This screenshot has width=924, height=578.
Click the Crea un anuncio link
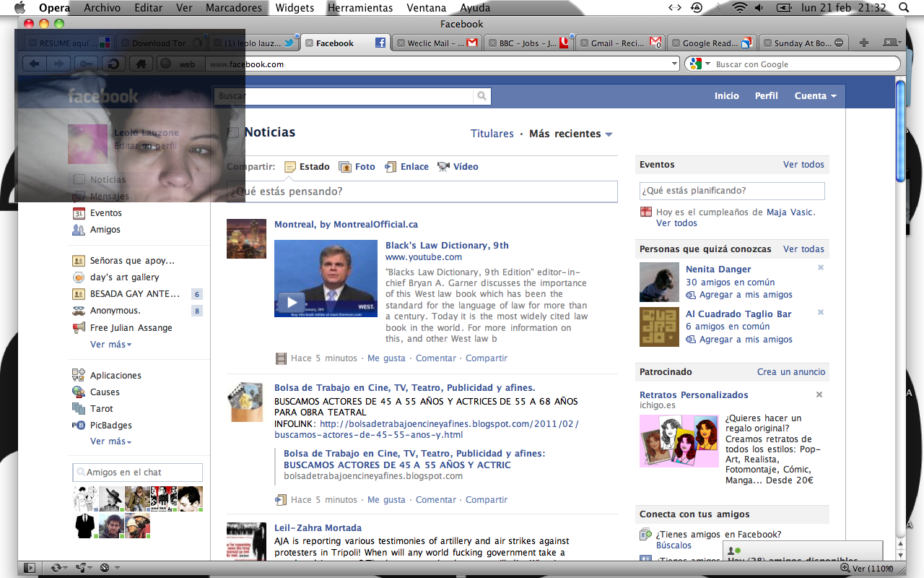(790, 372)
